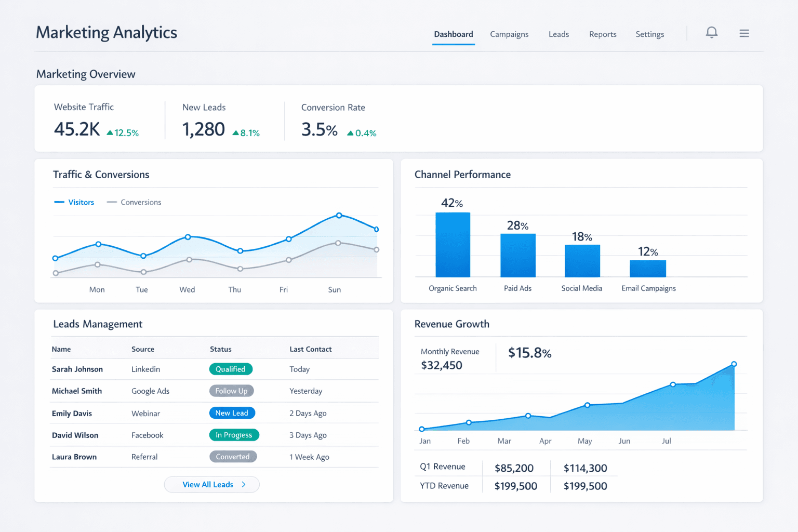Click the In Progress status badge
The image size is (798, 532).
tap(234, 435)
